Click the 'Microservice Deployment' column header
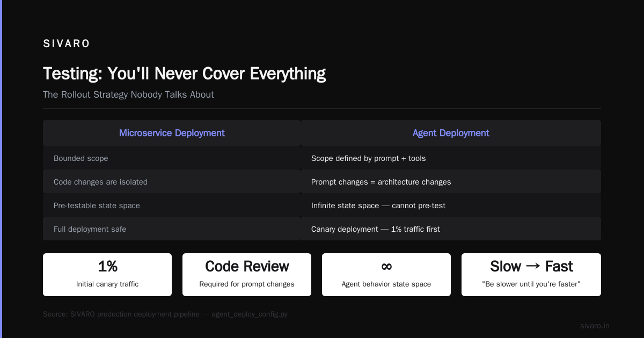The width and height of the screenshot is (644, 338). coord(172,133)
